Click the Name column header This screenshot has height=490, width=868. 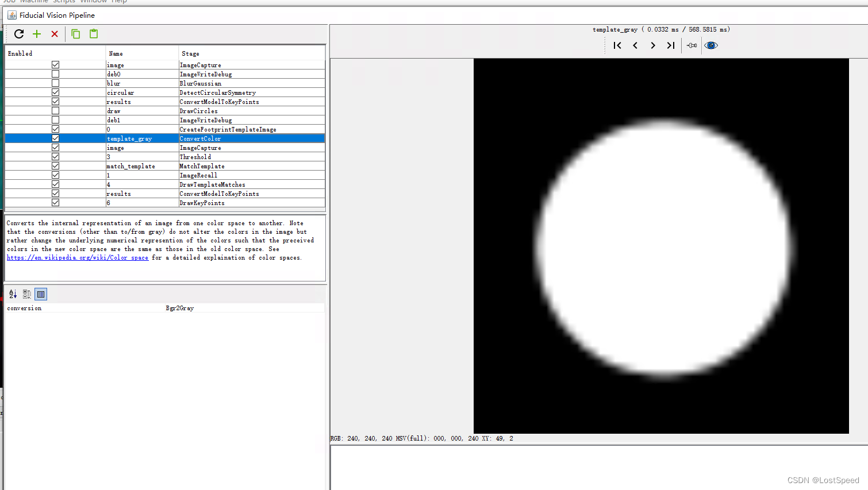[x=142, y=53]
